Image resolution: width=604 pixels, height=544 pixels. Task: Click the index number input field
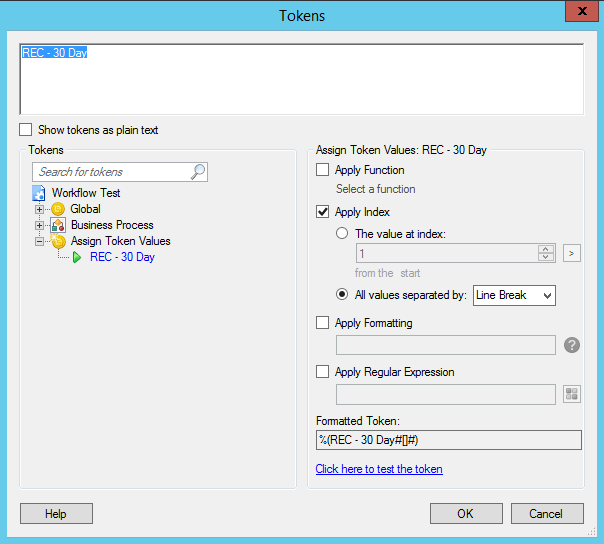(x=447, y=253)
